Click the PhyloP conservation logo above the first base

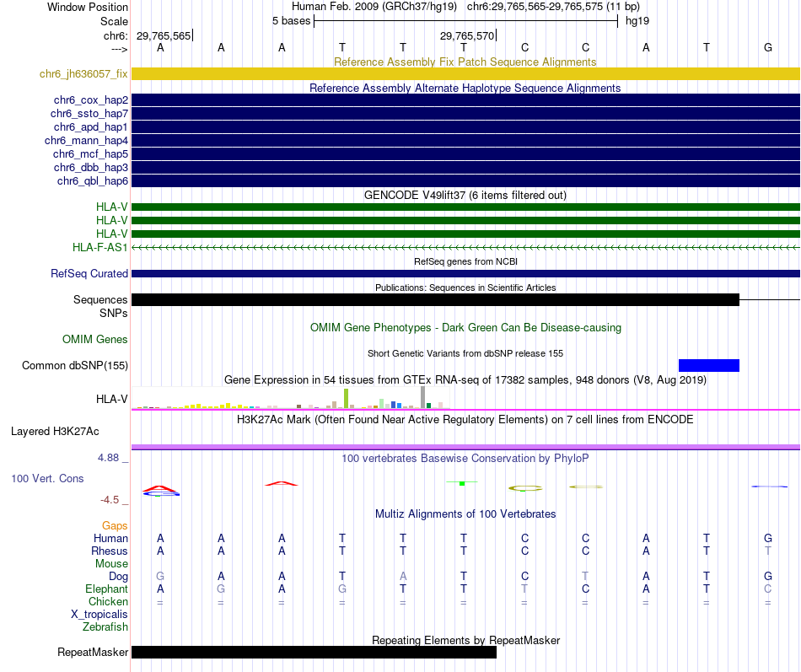click(x=161, y=491)
